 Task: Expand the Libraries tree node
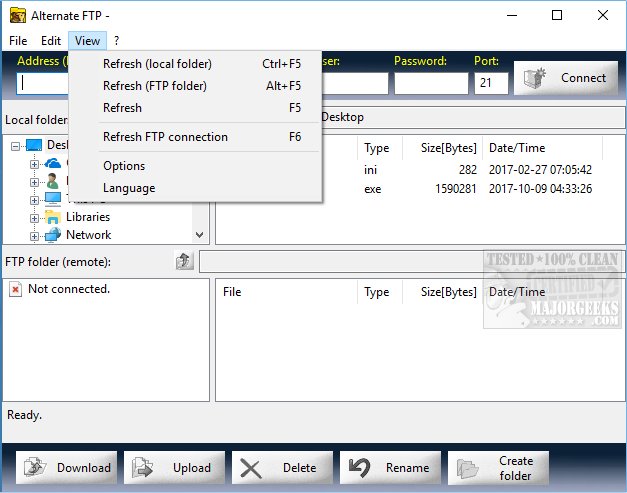(34, 218)
